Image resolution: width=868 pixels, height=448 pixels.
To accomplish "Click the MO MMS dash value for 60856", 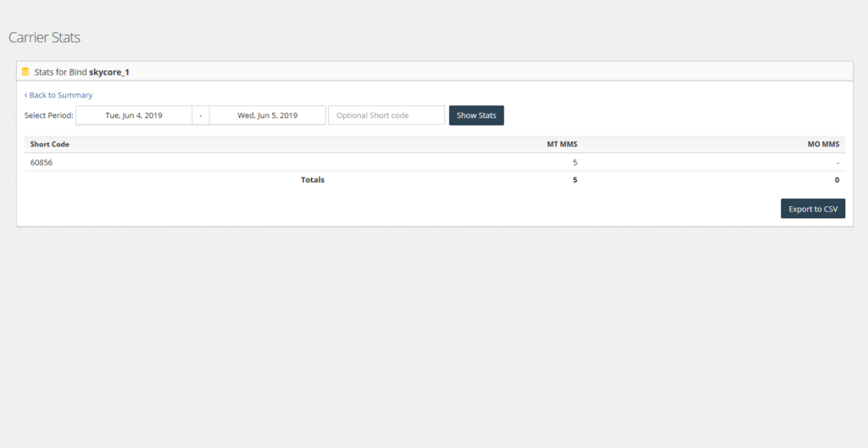I will [x=838, y=162].
